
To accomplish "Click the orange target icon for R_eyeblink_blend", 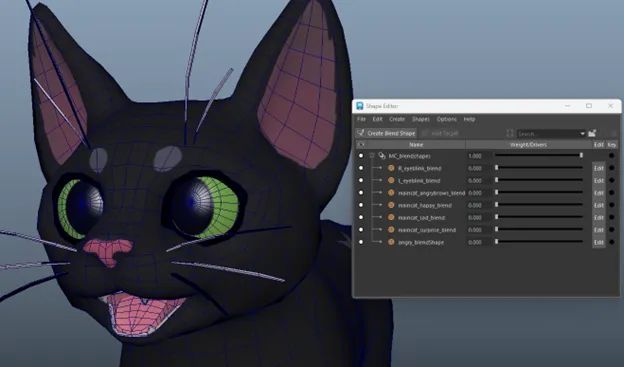I will tap(391, 168).
